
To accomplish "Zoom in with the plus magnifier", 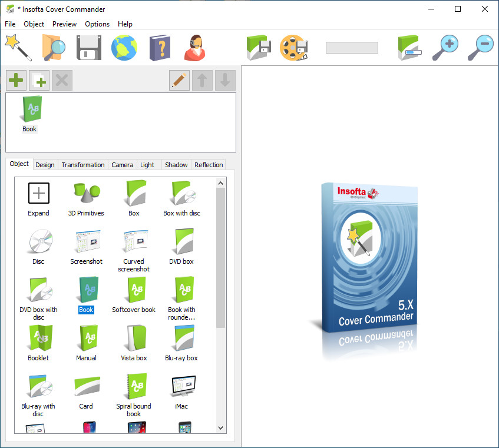I will tap(445, 48).
